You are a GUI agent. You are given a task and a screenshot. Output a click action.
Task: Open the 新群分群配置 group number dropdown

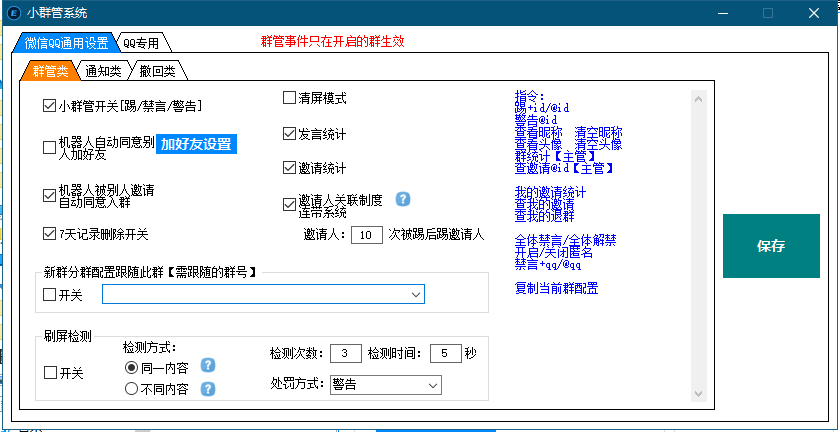pos(415,294)
